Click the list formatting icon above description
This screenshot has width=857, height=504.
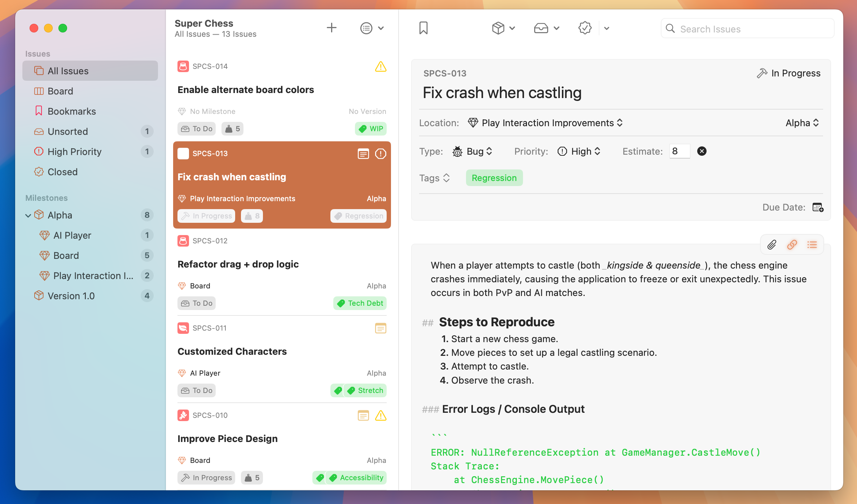[x=812, y=245]
